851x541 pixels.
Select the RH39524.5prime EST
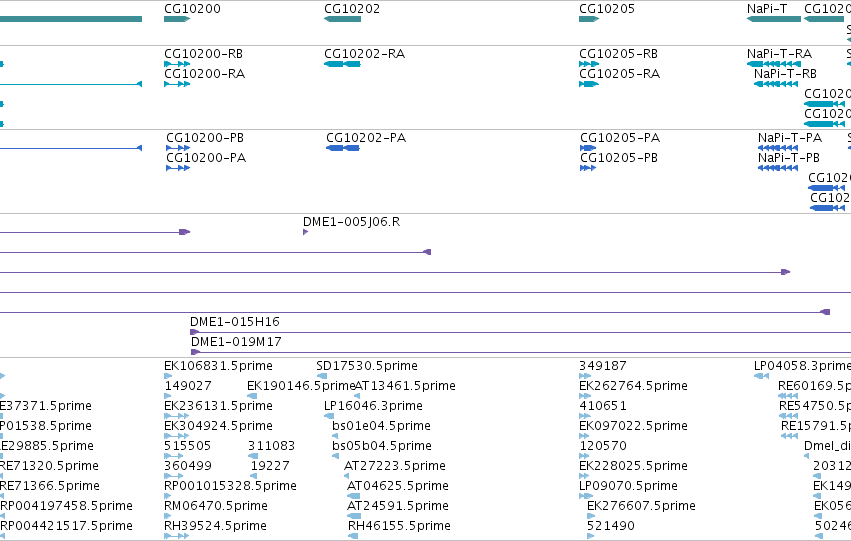(177, 536)
